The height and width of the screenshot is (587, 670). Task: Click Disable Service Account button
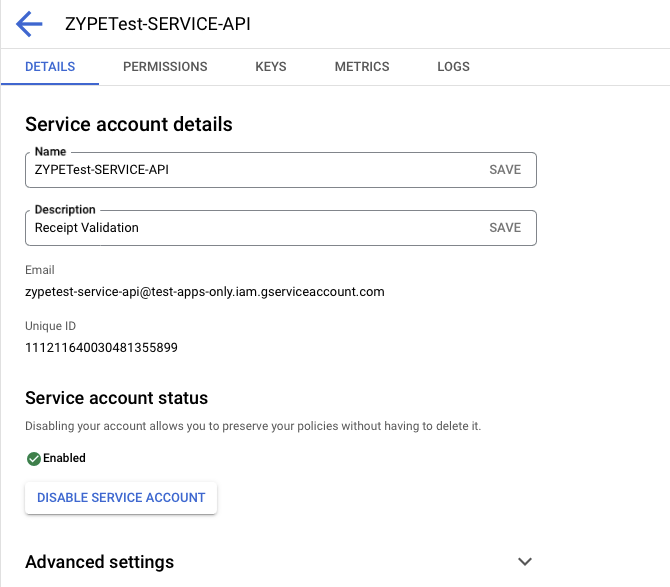tap(121, 498)
